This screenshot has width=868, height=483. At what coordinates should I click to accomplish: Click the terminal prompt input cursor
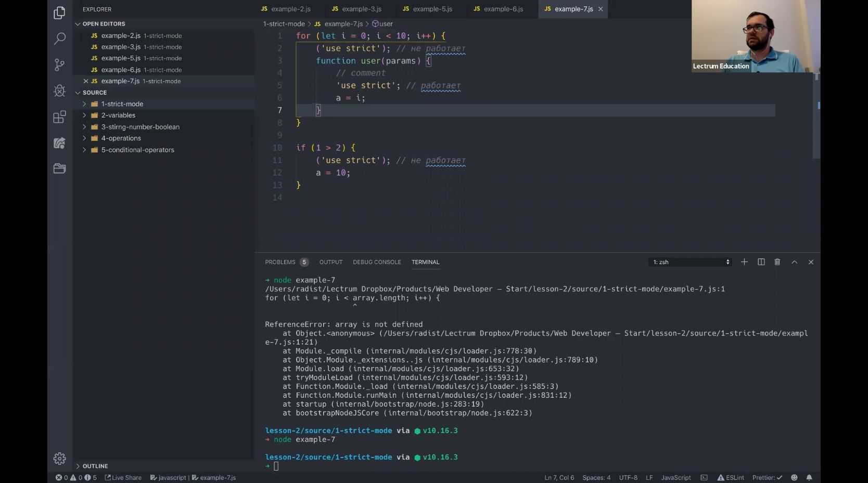[276, 466]
